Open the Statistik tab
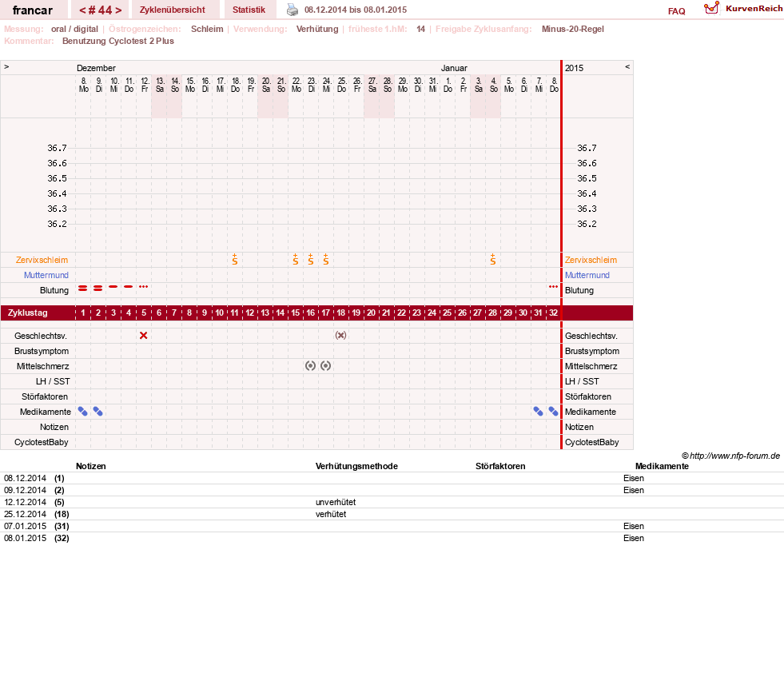784x689 pixels. point(249,10)
